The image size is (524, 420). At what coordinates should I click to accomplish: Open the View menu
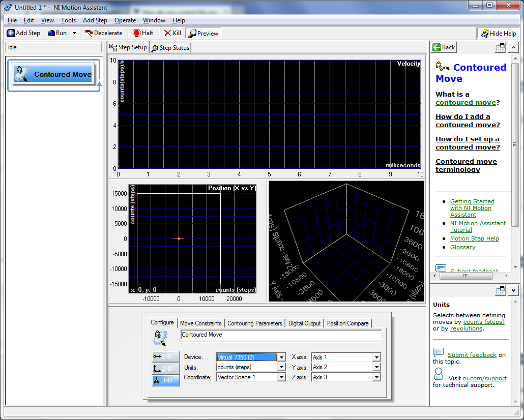47,20
